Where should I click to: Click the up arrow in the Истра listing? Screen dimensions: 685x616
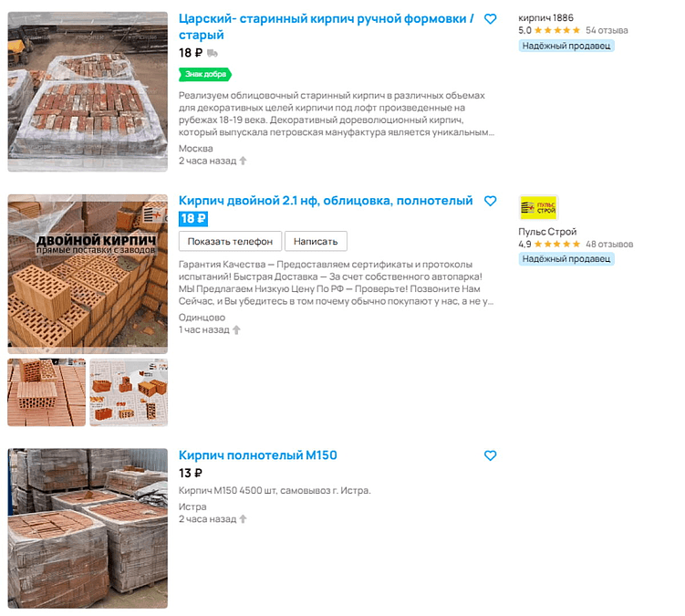(243, 519)
